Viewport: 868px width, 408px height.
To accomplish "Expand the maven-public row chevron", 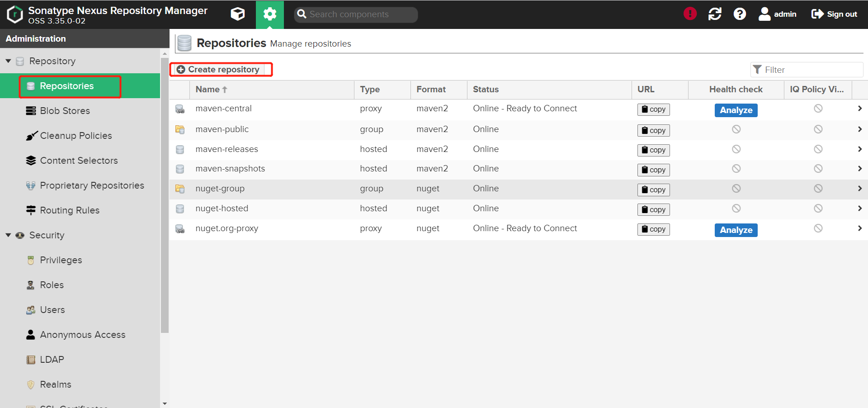I will [x=859, y=129].
